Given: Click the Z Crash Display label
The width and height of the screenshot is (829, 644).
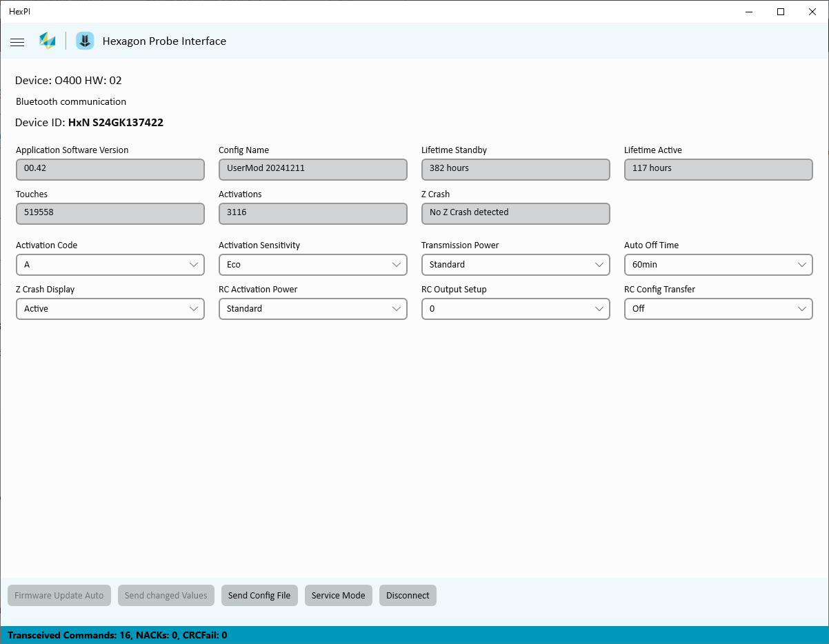Looking at the screenshot, I should [46, 290].
